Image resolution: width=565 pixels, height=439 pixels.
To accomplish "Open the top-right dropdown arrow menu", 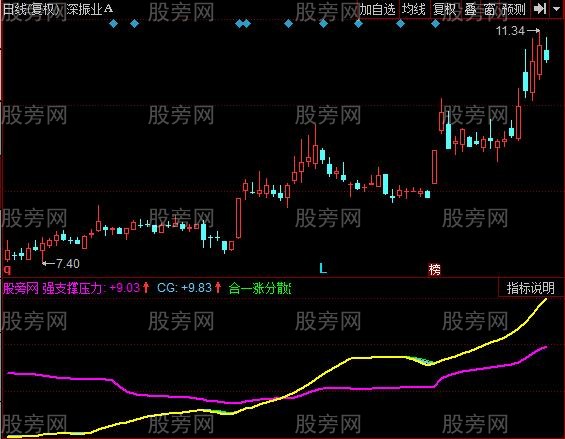I will tap(556, 9).
